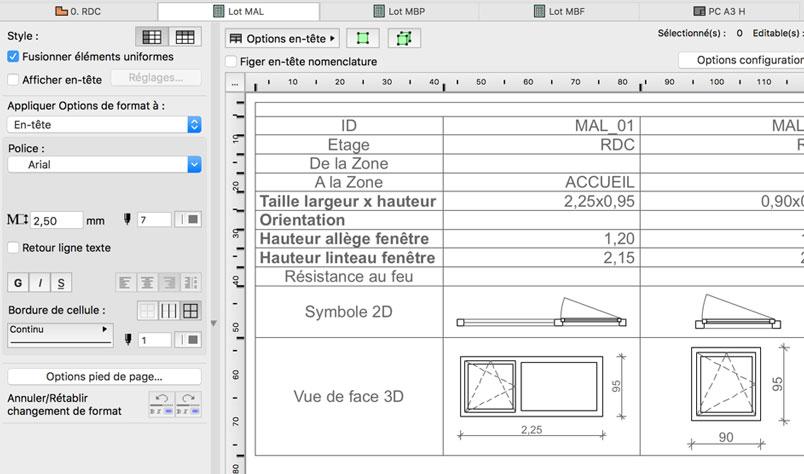This screenshot has width=804, height=474.
Task: Choose full grid cell borders
Action: tap(191, 311)
